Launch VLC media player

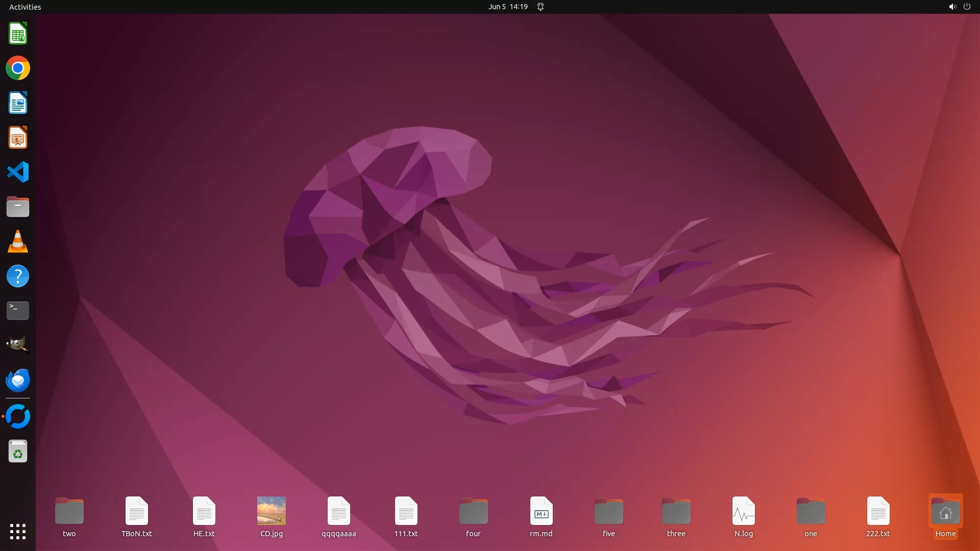18,241
